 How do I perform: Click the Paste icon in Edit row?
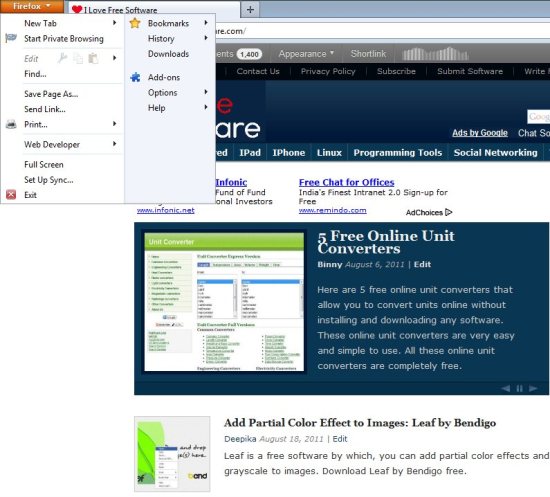coord(93,58)
